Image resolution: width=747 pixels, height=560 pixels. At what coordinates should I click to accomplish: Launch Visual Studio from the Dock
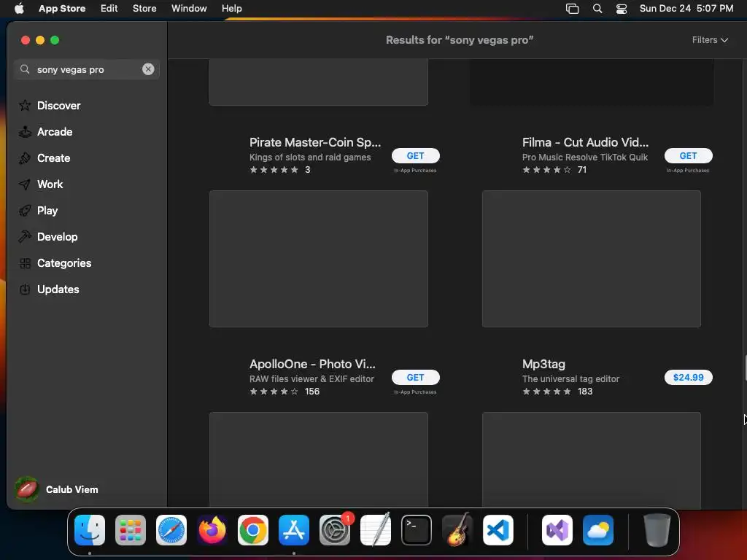557,530
